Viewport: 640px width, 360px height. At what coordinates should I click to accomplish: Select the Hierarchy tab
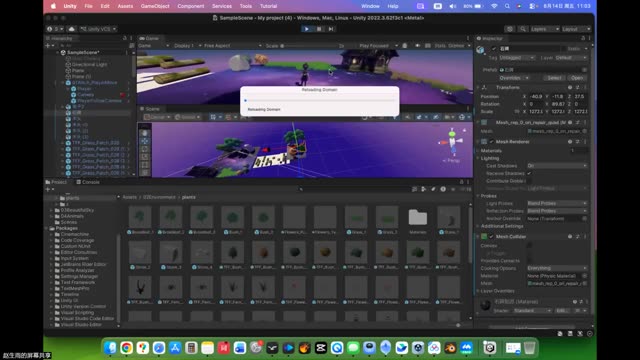(61, 38)
